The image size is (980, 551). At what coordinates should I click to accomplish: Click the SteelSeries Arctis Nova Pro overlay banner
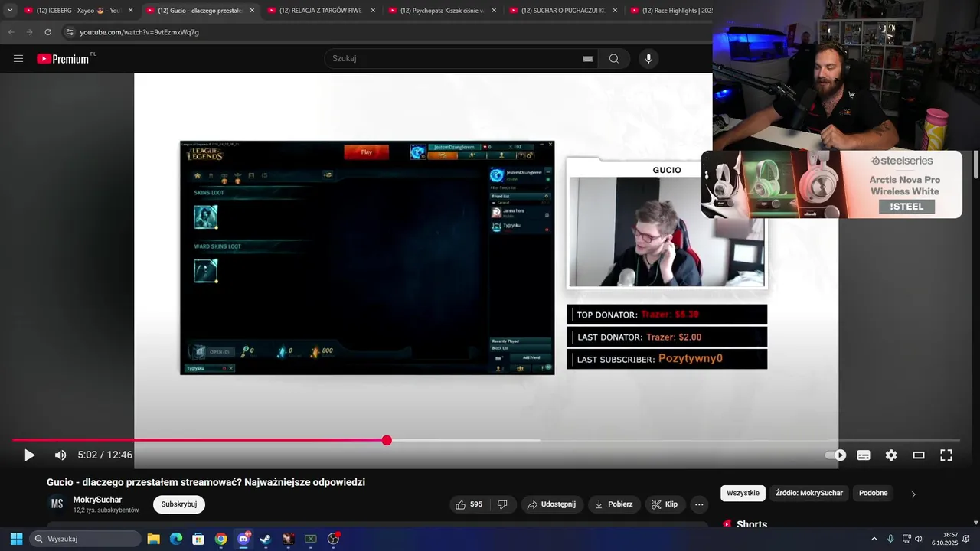[x=832, y=184]
